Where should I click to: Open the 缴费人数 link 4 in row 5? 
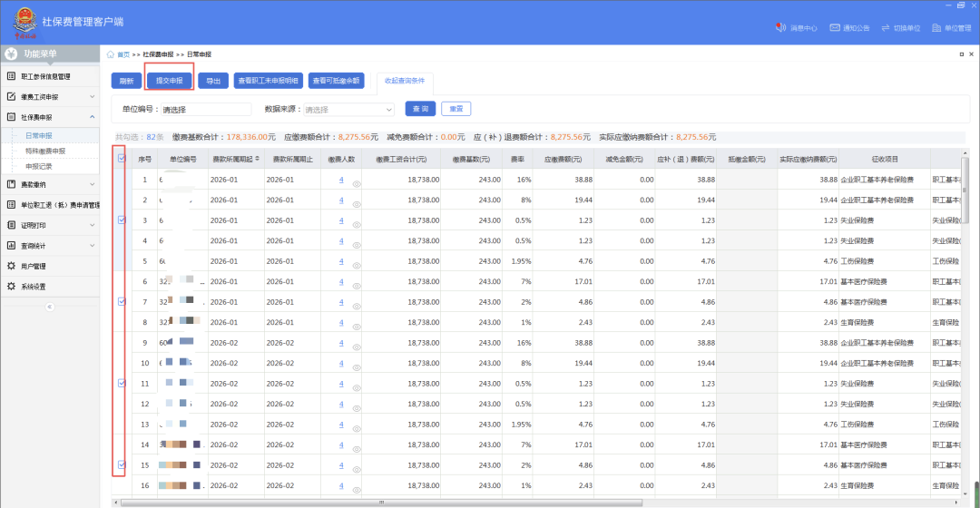(x=341, y=261)
